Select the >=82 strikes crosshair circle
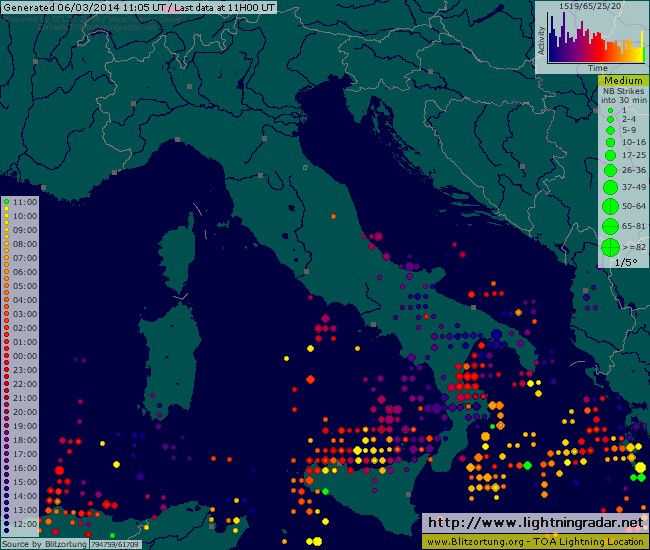650x550 pixels. (x=610, y=247)
